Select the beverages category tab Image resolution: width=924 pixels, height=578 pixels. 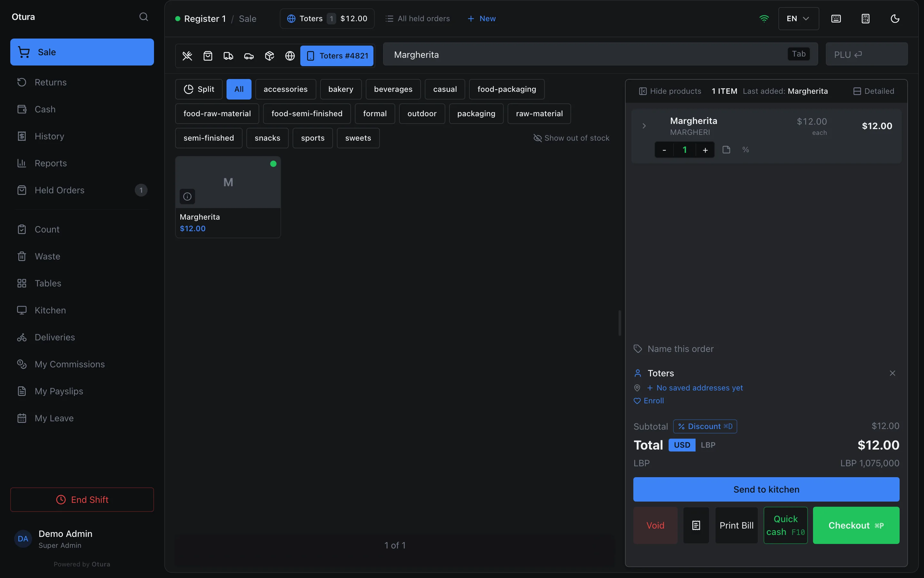click(393, 89)
